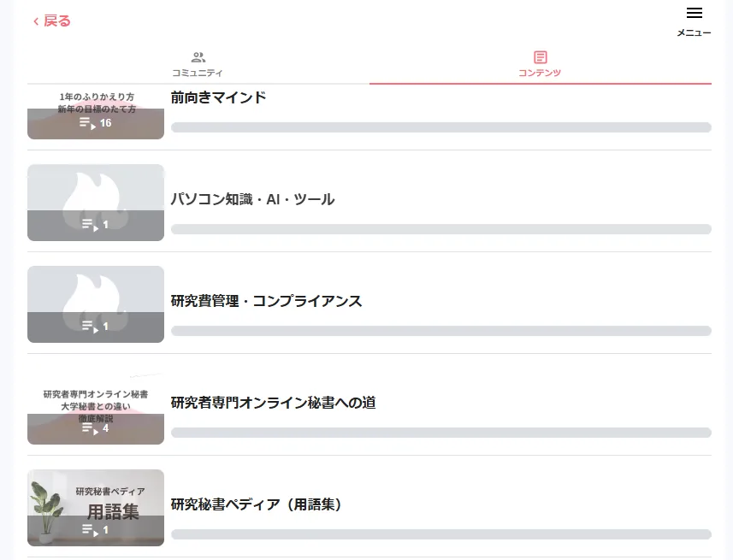
Task: Click the 研究費管理 progress bar
Action: click(x=440, y=331)
